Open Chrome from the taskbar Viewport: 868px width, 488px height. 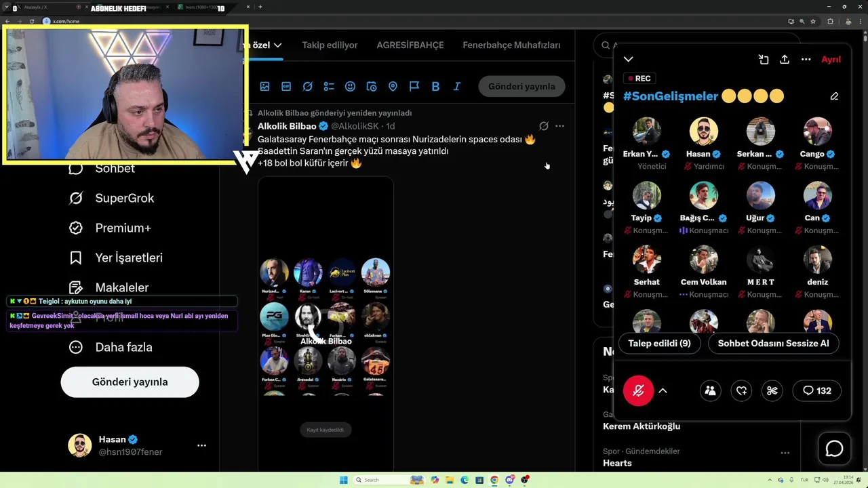click(494, 480)
